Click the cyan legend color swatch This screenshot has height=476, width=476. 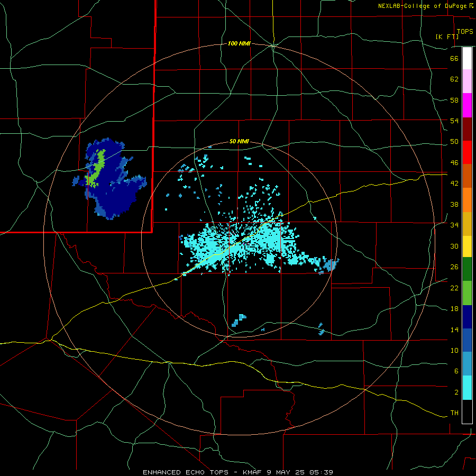[467, 388]
